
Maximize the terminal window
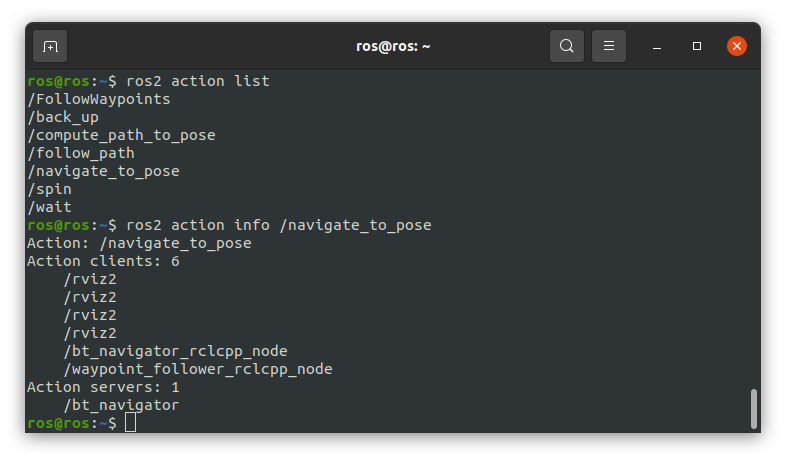(697, 46)
